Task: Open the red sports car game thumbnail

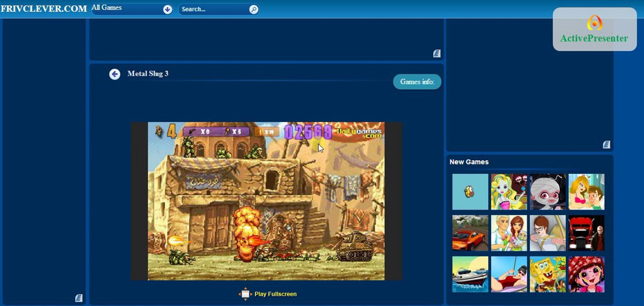Action: pos(470,233)
